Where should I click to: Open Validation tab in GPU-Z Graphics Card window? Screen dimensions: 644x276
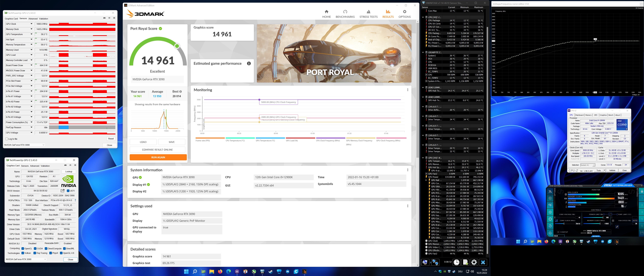point(45,166)
